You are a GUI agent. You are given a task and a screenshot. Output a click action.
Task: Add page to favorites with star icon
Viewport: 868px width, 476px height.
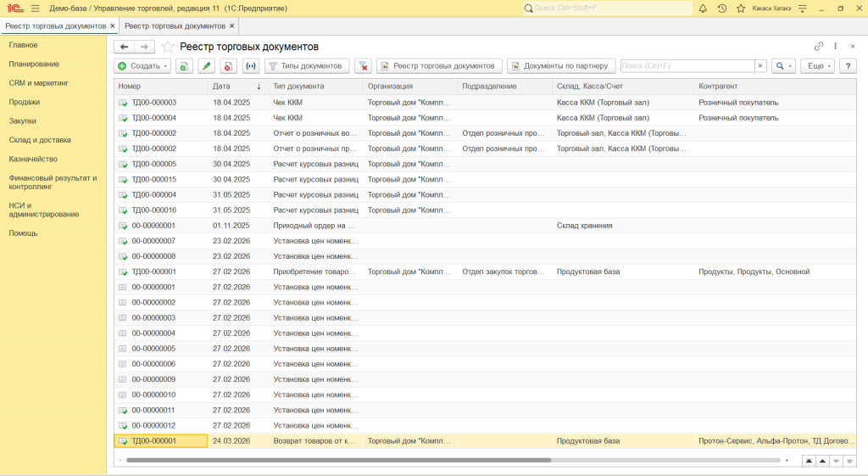tap(741, 8)
